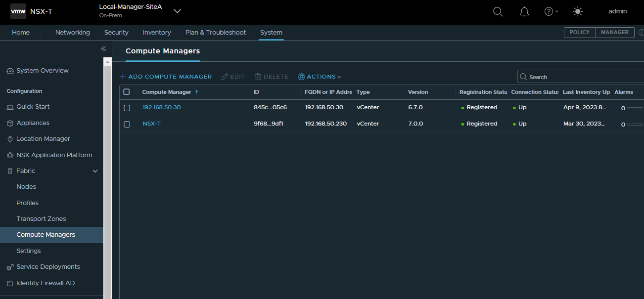Open the global search magnifier icon
This screenshot has height=299, width=644.
[498, 12]
